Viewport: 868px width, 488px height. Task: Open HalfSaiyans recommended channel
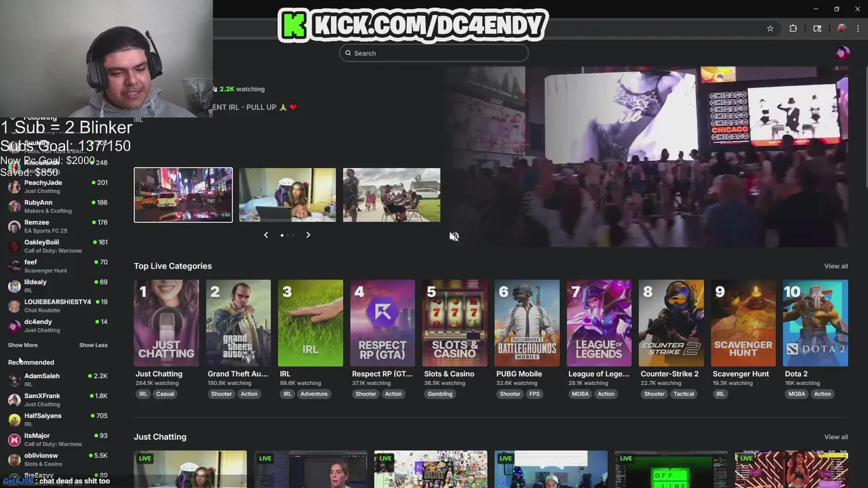(x=58, y=420)
